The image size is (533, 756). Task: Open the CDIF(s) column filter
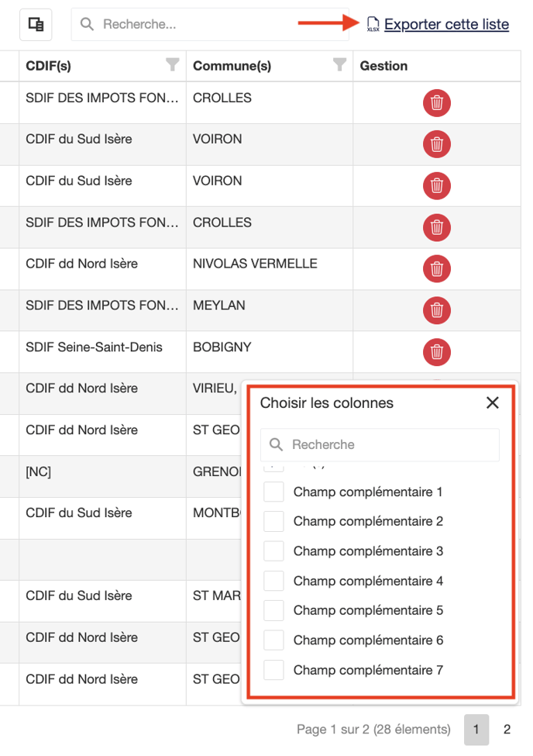(x=172, y=65)
